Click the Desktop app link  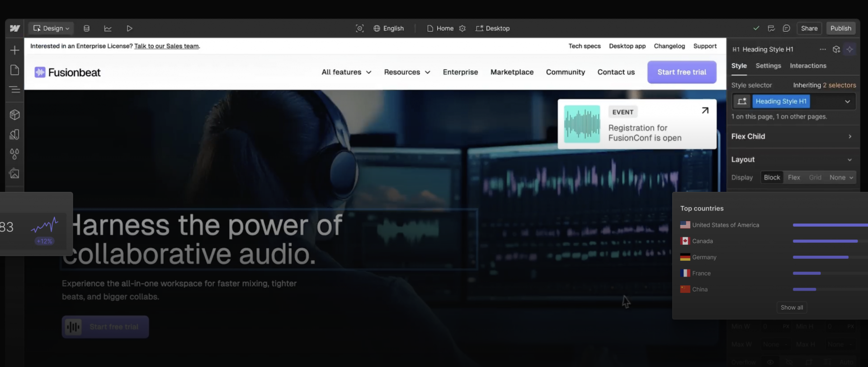[x=627, y=46]
